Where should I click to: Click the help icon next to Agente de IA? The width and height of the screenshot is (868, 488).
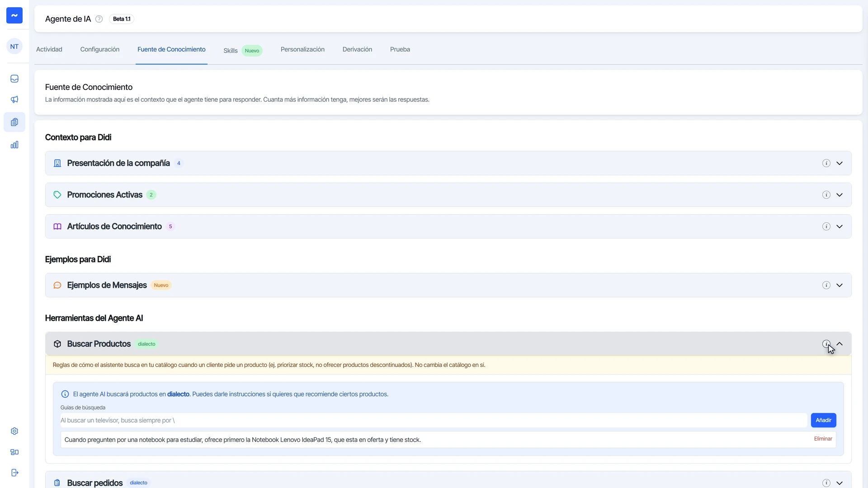[99, 19]
